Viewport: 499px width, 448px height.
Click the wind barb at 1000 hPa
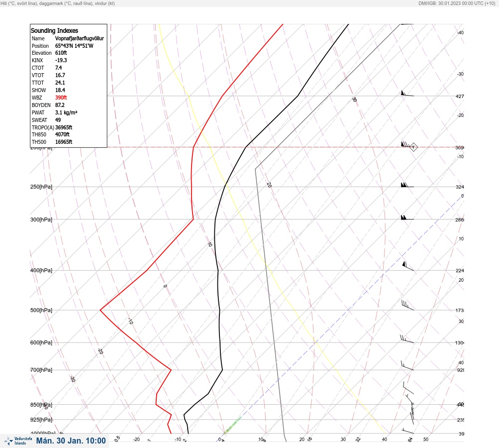(407, 431)
